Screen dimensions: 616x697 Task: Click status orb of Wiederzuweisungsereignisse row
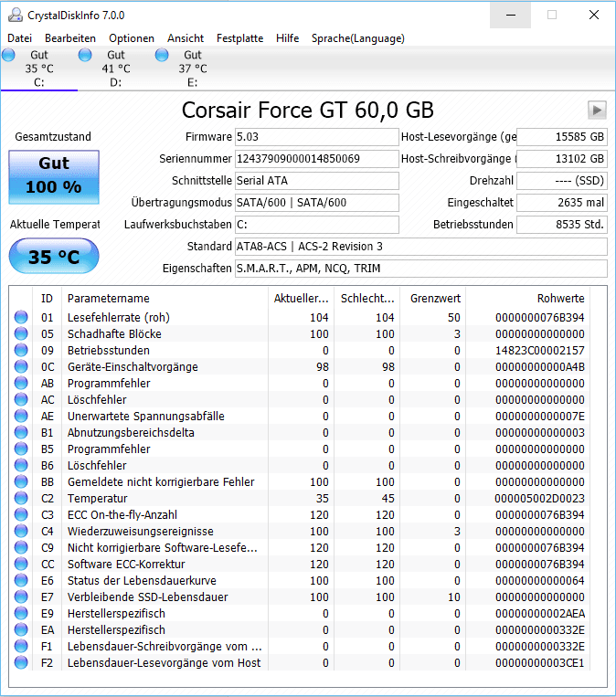(21, 531)
